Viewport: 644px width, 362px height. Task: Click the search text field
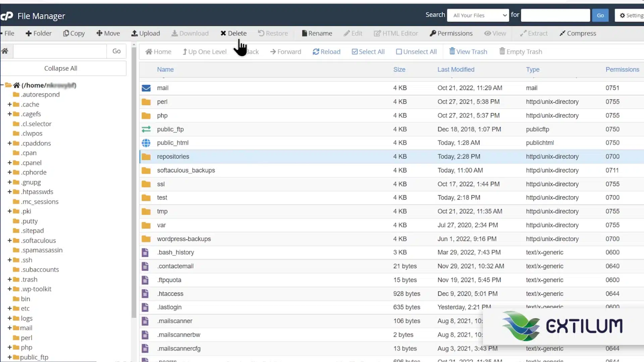pos(555,15)
